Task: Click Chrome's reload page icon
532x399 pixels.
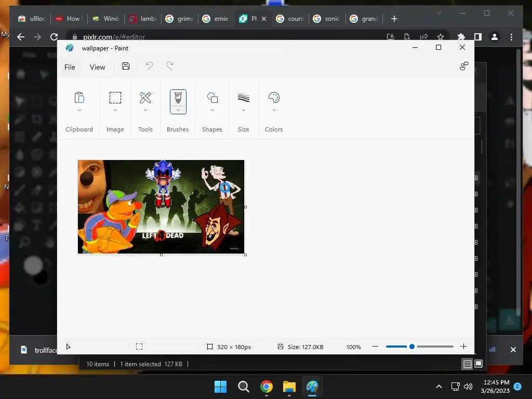Action: coord(54,37)
